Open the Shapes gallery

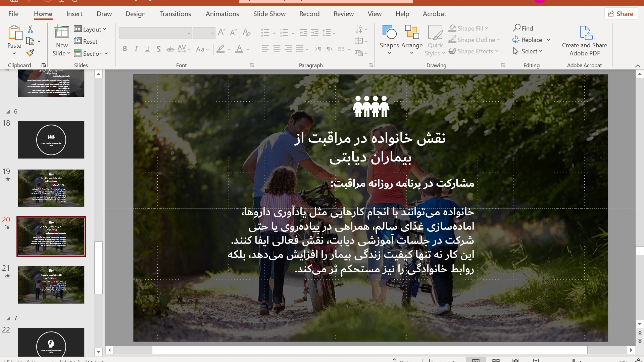[x=389, y=40]
